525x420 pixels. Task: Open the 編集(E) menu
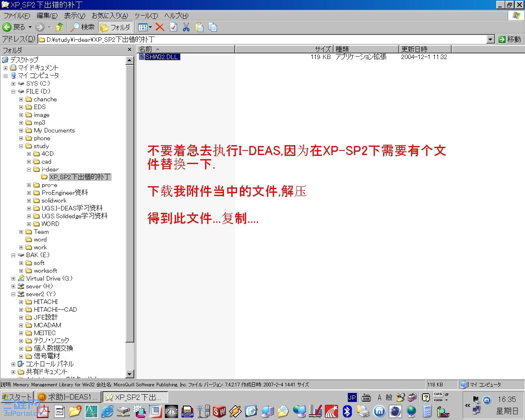(x=47, y=16)
